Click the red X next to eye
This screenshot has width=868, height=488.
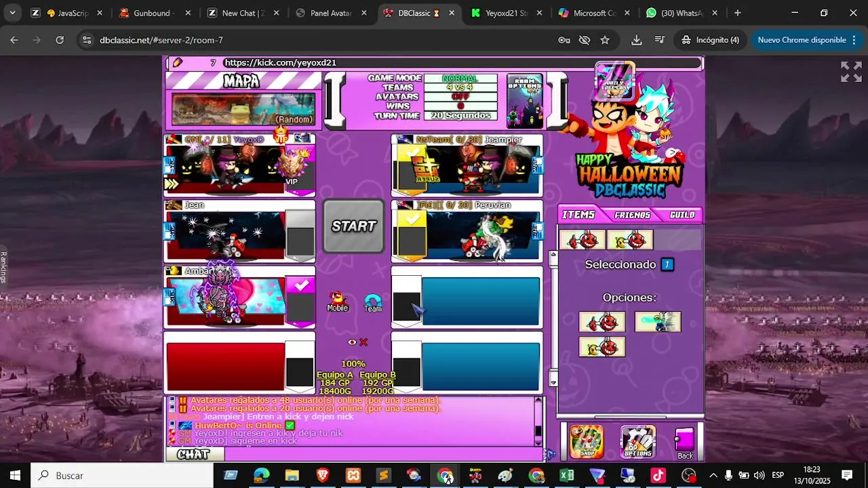click(363, 342)
